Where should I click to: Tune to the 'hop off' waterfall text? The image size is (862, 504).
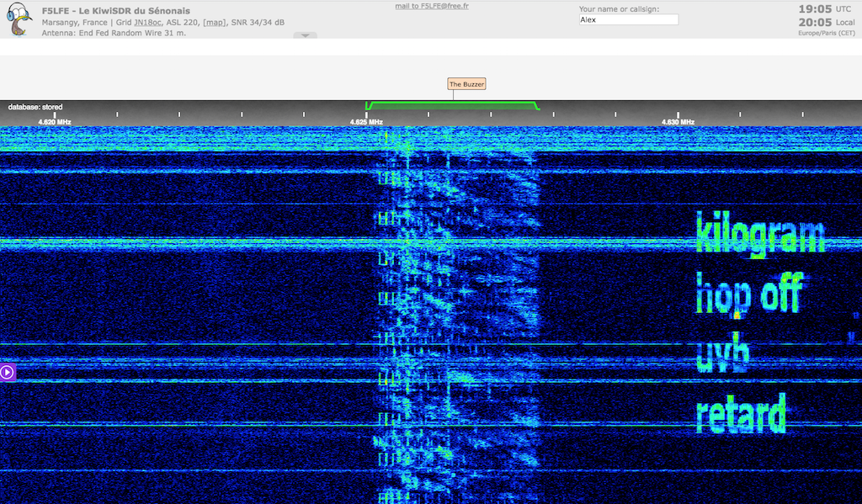(748, 294)
